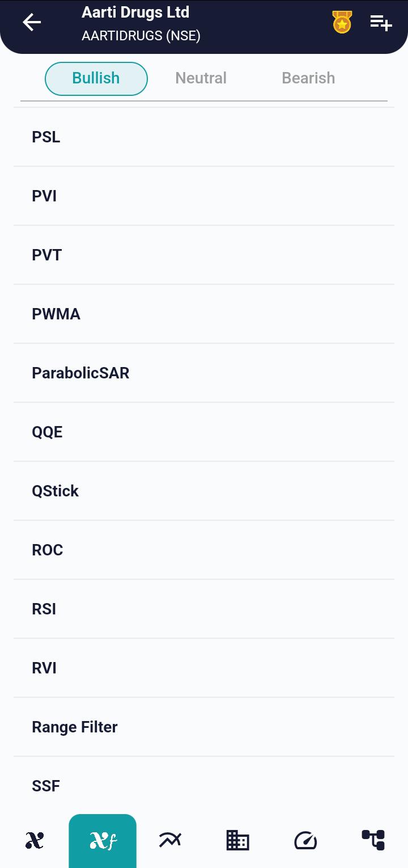Tap the speedometer gauge bottom icon

[x=305, y=840]
